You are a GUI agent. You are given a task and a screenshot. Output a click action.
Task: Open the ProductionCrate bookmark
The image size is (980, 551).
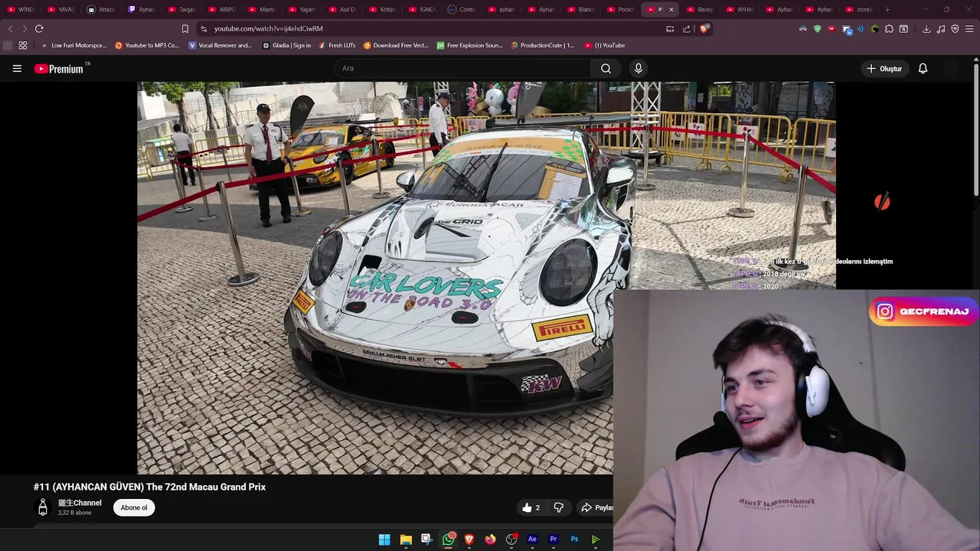pos(542,45)
